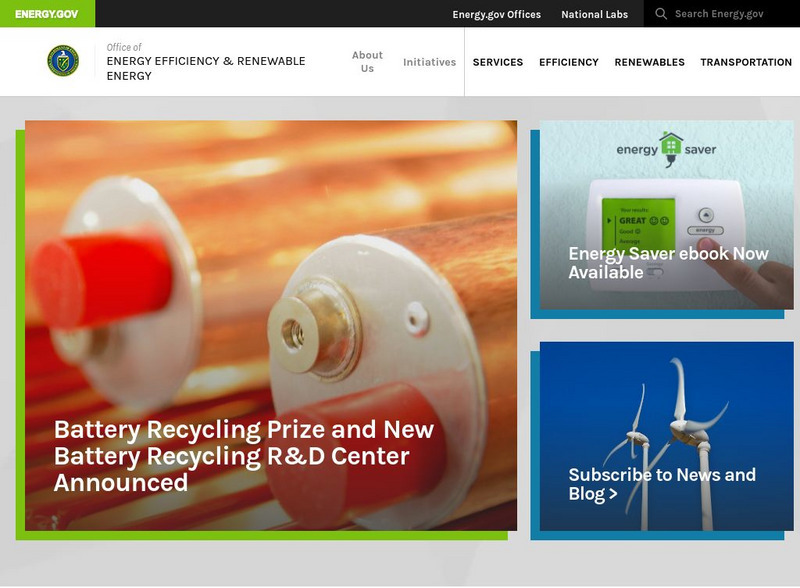Screen dimensions: 800x588
Task: Open Subscribe to News and Blog
Action: click(x=662, y=484)
